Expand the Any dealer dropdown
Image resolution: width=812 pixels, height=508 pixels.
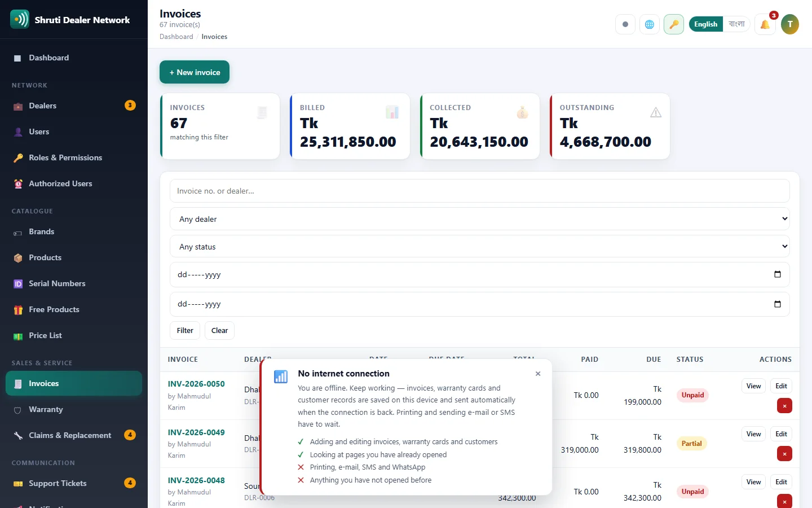point(479,219)
